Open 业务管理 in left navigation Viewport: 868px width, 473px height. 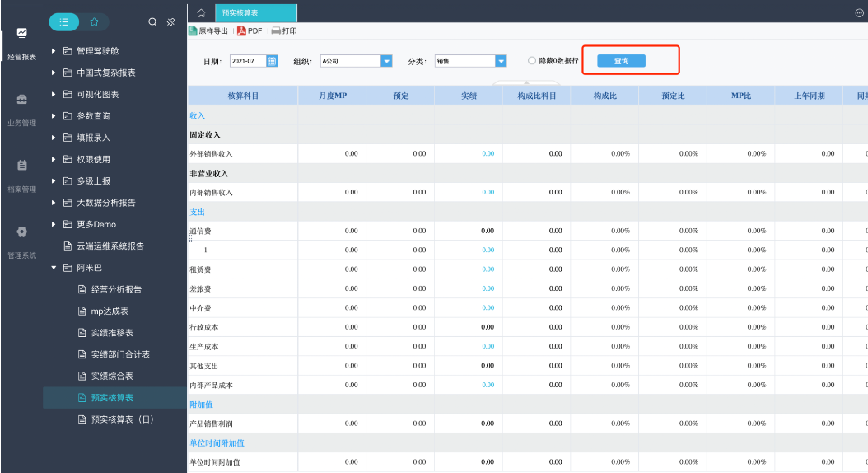click(21, 109)
